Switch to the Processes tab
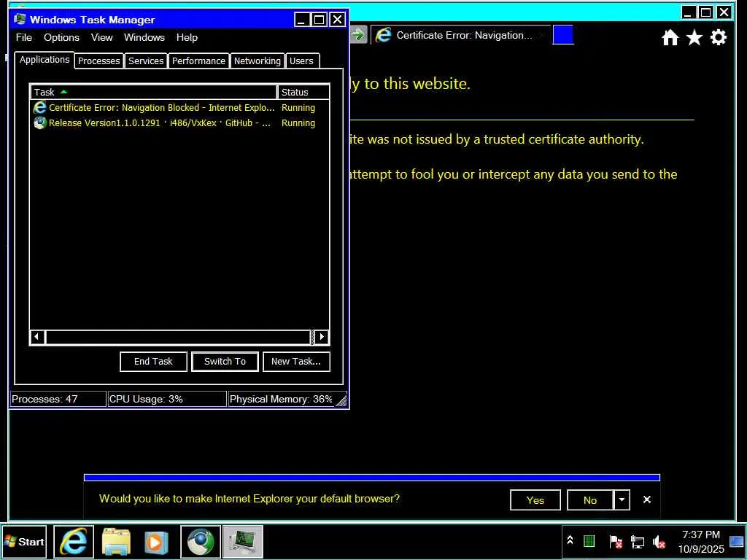 click(x=98, y=61)
